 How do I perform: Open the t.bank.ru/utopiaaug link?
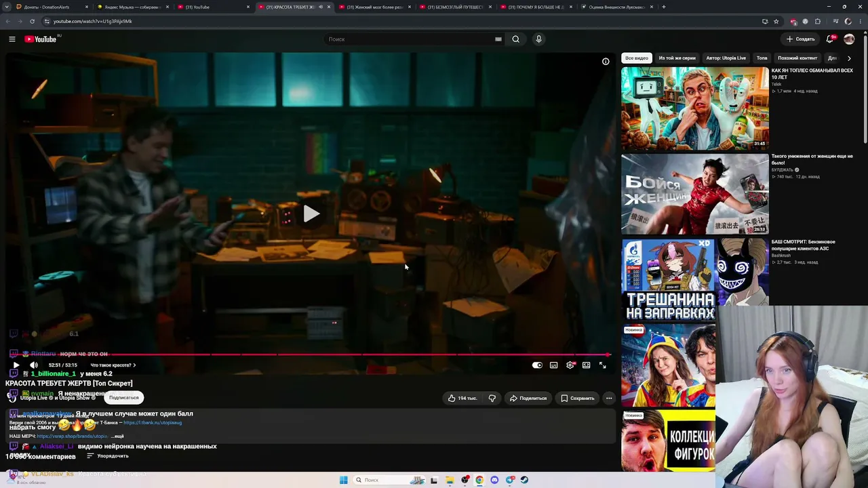tap(153, 423)
